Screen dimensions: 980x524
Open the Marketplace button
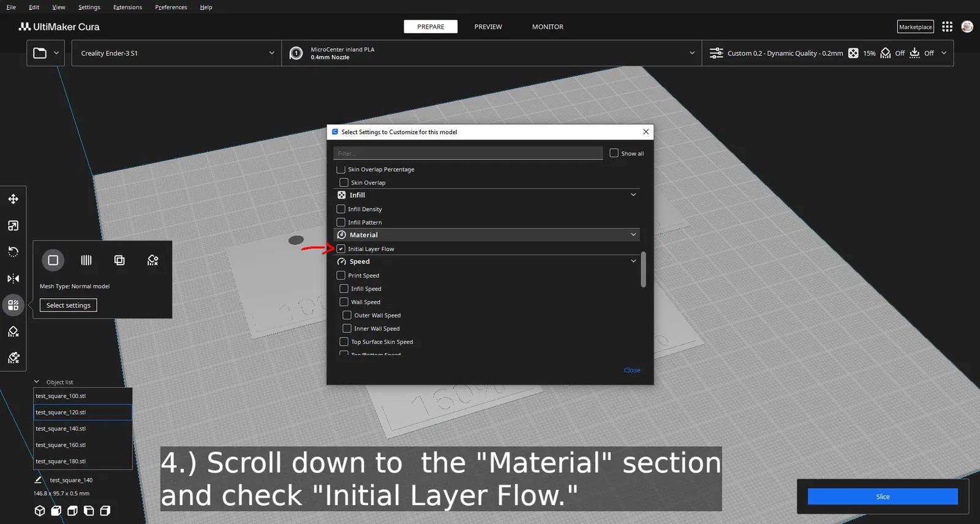916,27
